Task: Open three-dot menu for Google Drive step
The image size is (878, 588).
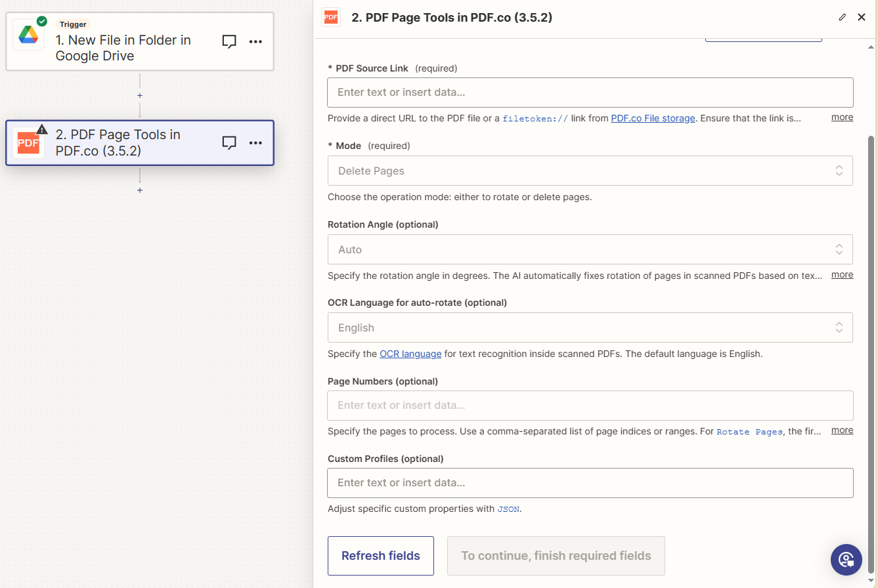Action: [255, 41]
